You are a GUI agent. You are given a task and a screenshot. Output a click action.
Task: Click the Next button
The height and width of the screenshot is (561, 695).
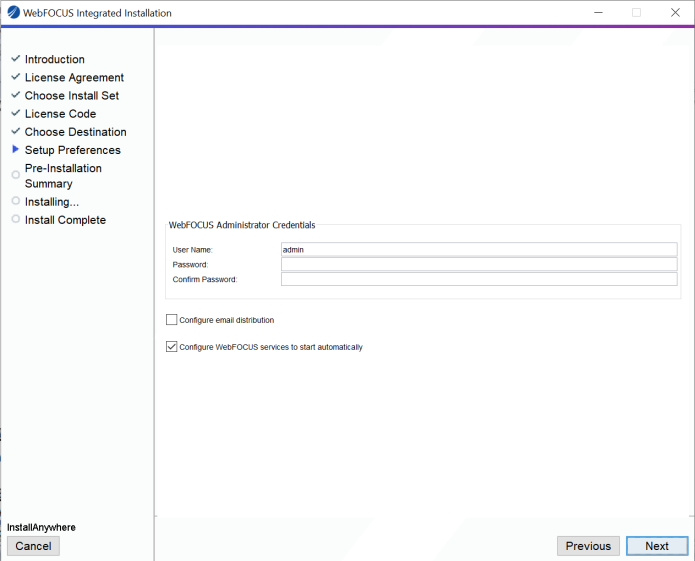click(x=657, y=546)
